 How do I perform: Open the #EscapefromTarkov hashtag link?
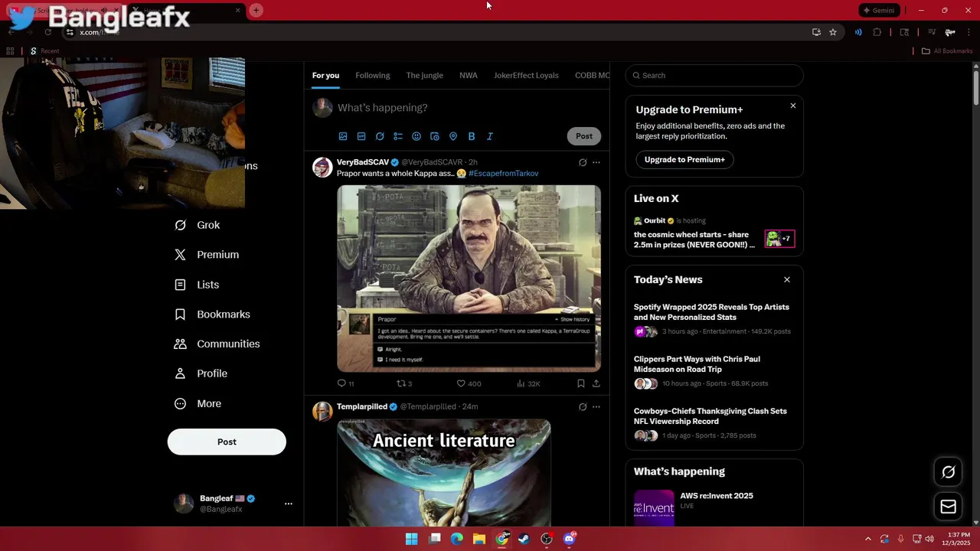tap(503, 174)
